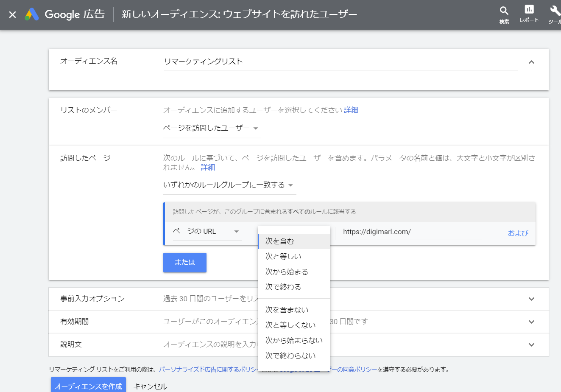
Task: Pick the 次と等しくない option
Action: [294, 325]
